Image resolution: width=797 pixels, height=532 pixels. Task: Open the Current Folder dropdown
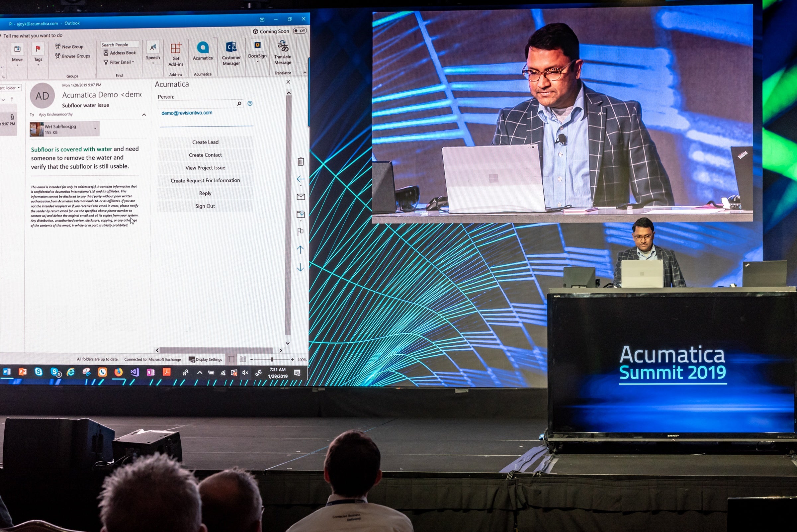point(10,88)
